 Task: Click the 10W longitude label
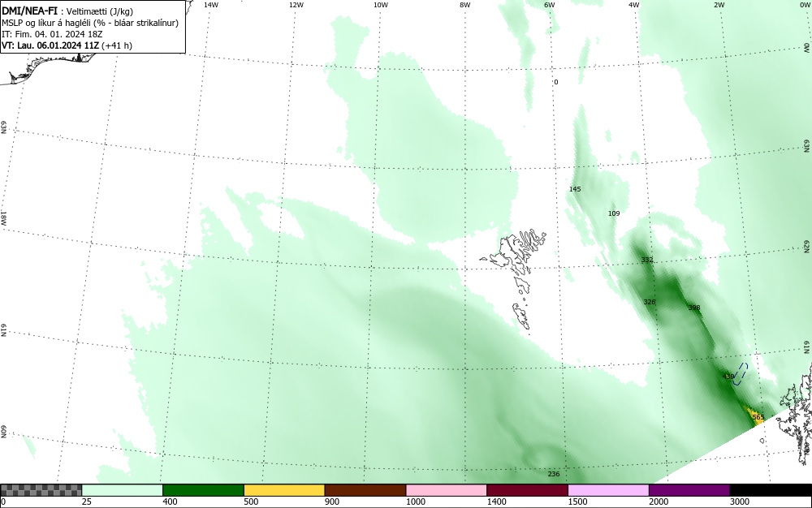[381, 5]
